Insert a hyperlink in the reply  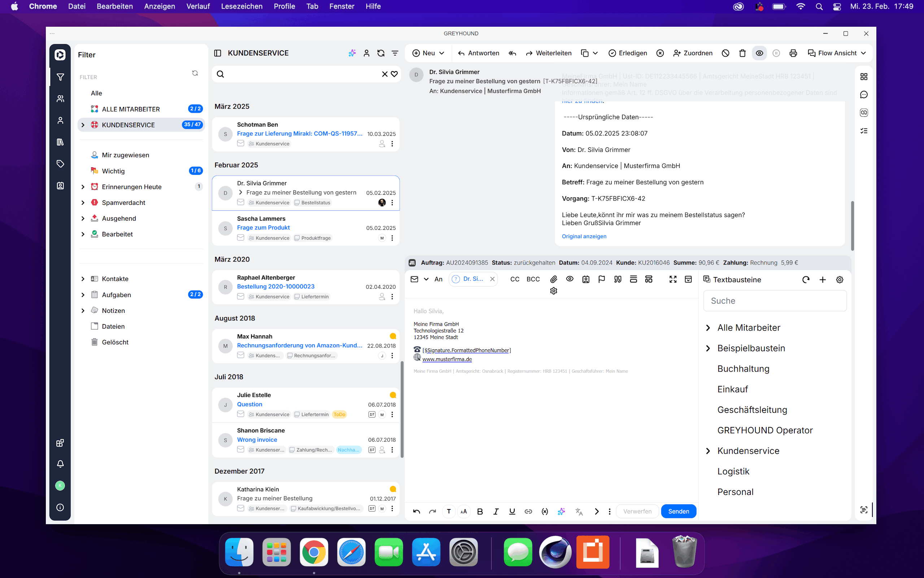(528, 512)
